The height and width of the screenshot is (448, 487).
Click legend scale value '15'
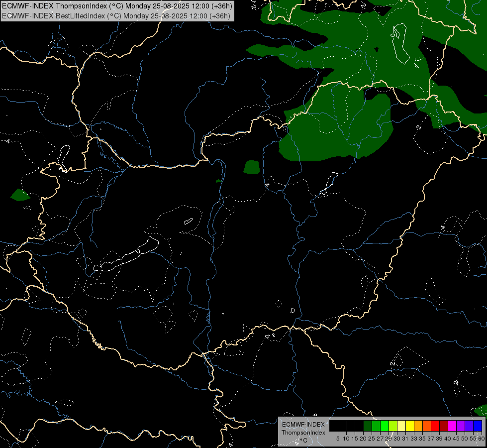tap(355, 439)
